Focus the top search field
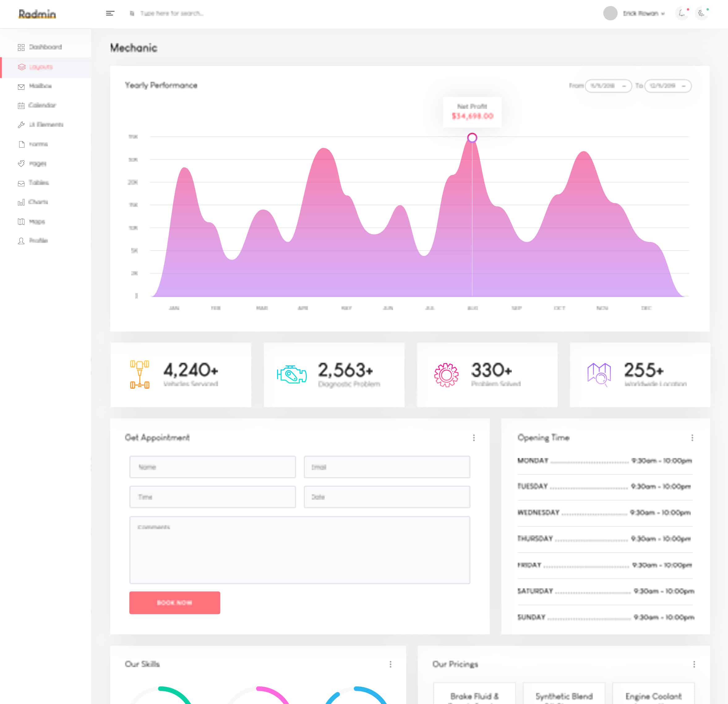 [x=172, y=13]
